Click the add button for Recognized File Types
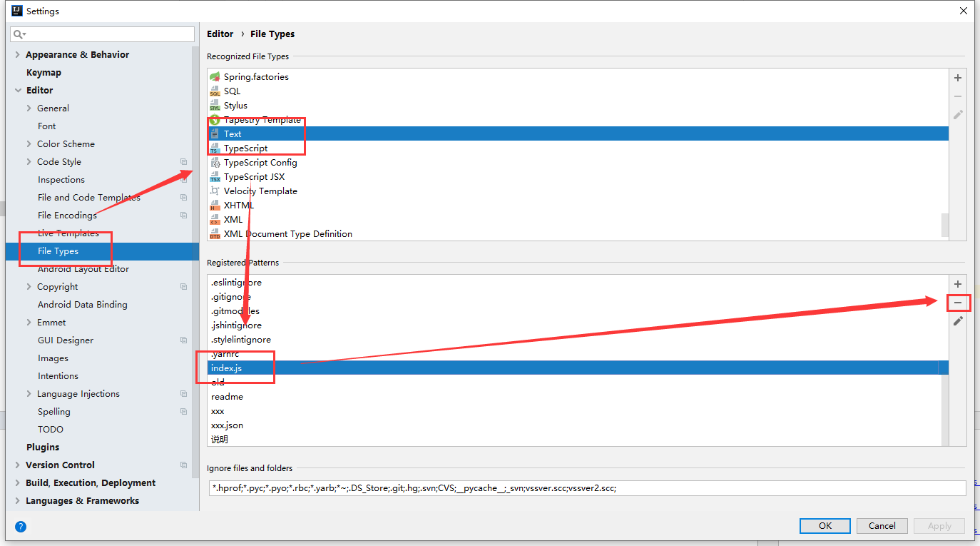Image resolution: width=980 pixels, height=546 pixels. [x=958, y=78]
